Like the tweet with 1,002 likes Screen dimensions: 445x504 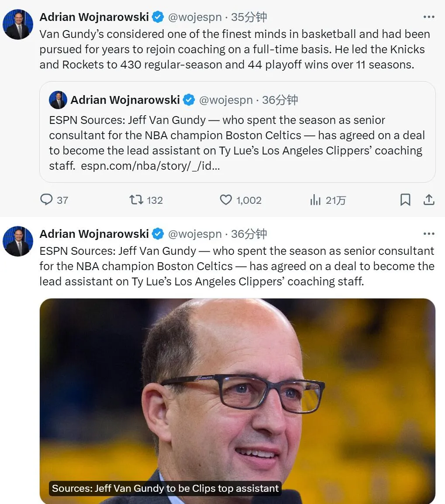pyautogui.click(x=225, y=200)
